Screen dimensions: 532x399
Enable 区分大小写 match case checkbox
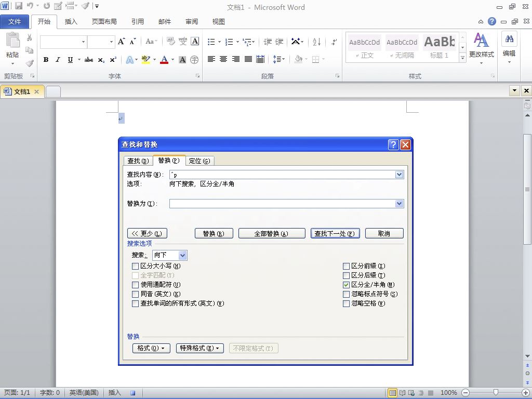(x=136, y=266)
